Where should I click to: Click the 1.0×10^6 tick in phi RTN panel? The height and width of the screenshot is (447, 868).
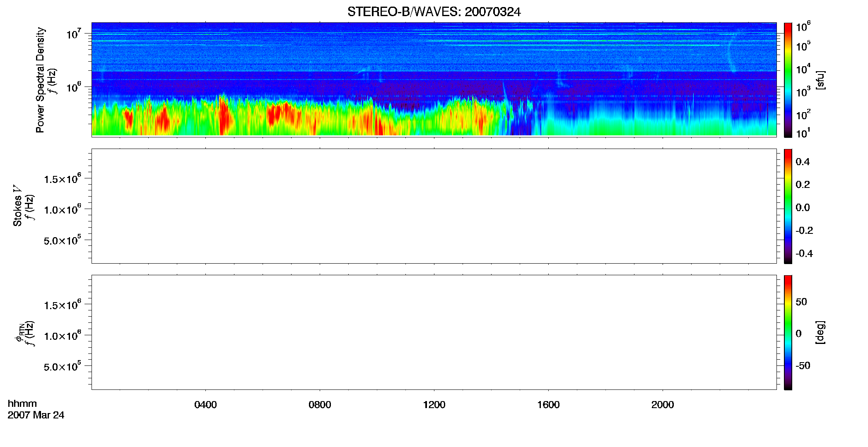tap(63, 336)
